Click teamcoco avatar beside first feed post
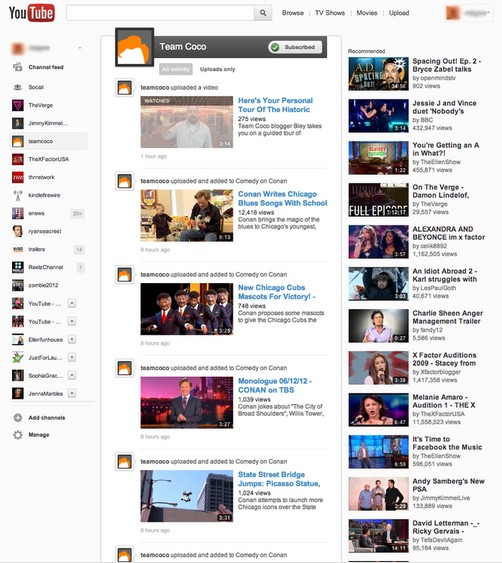502x563 pixels. (125, 88)
